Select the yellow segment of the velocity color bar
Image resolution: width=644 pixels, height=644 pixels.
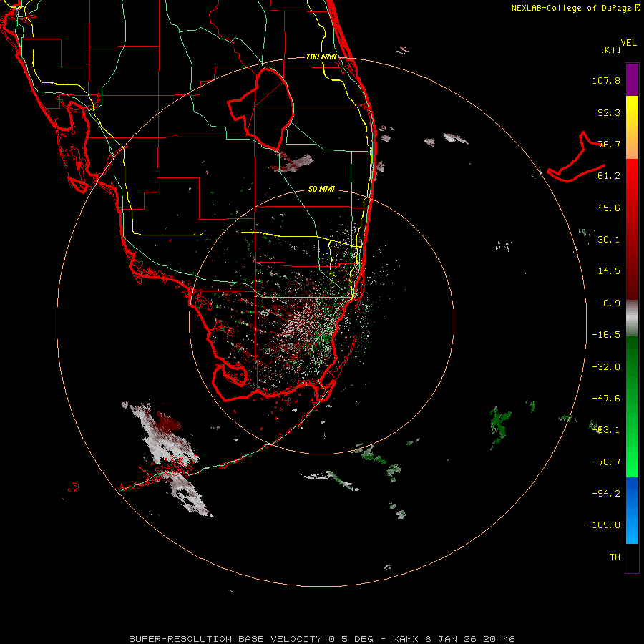pos(632,127)
